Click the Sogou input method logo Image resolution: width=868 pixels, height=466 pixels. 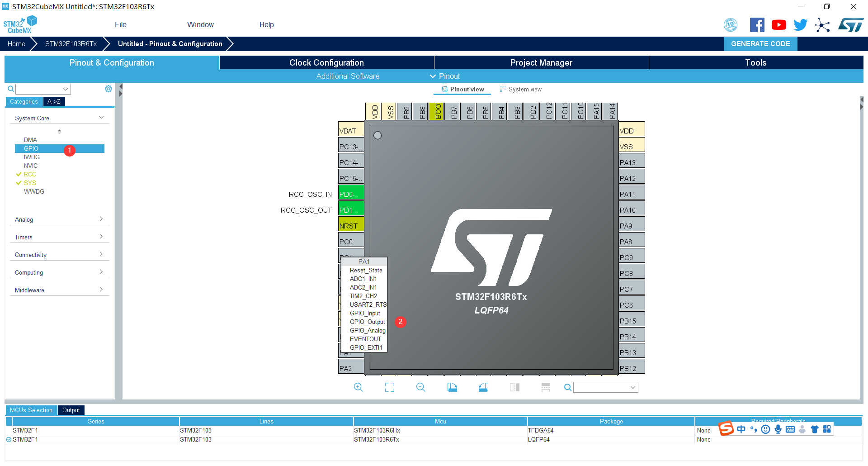tap(726, 428)
